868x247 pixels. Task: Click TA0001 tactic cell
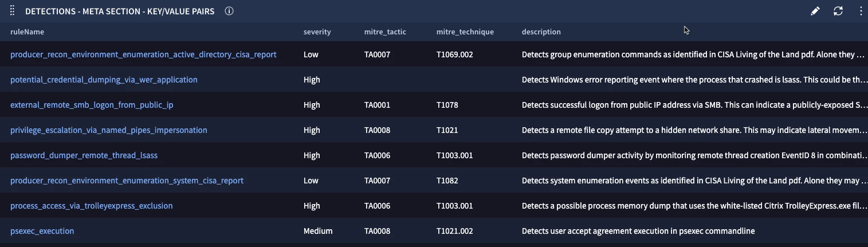(x=377, y=105)
